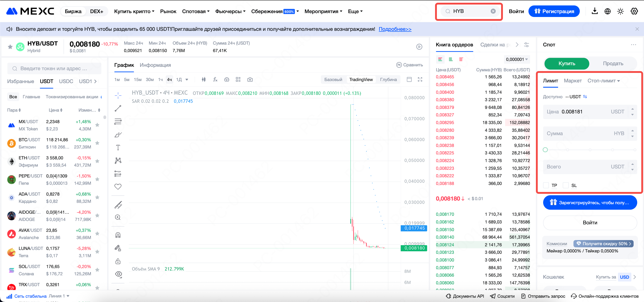This screenshot has width=644, height=302.
Task: Open the 1Д timeframe dropdown arrow
Action: (187, 79)
